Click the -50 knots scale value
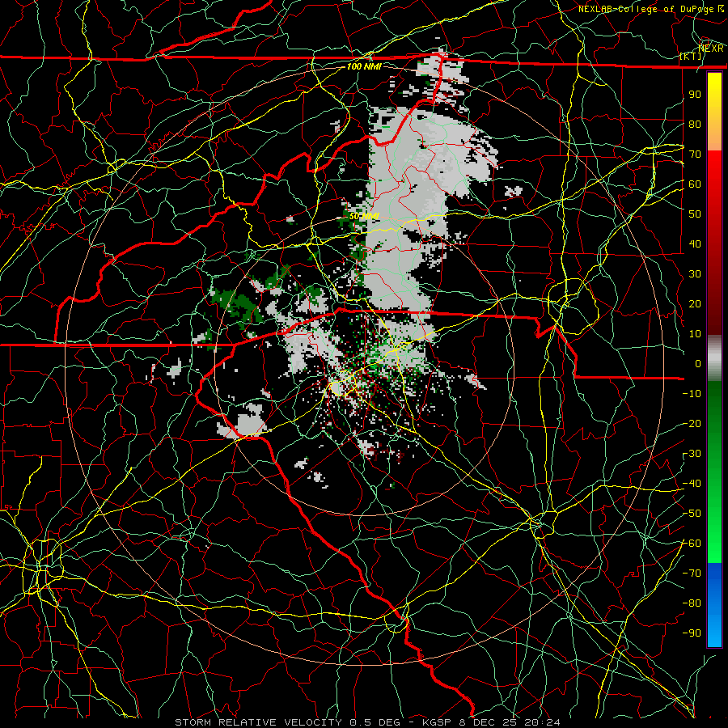 pos(692,514)
